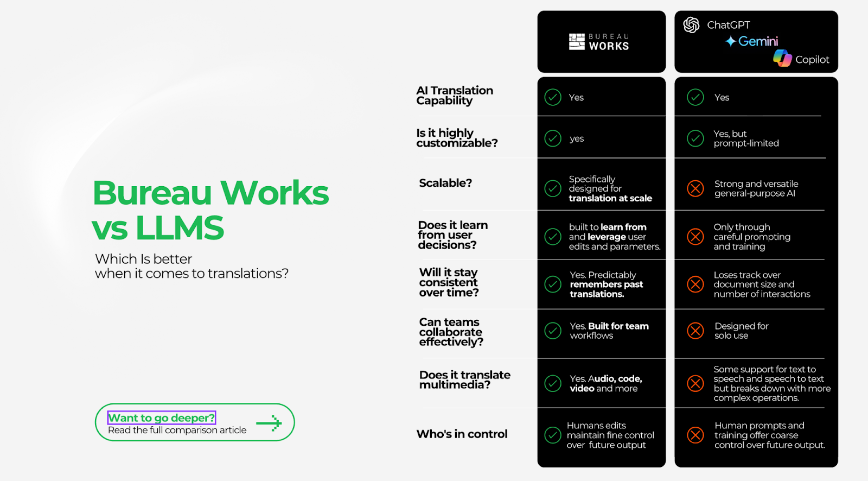Click green checkmark beside 'Built for team workflows'
Image resolution: width=868 pixels, height=481 pixels.
pos(553,331)
